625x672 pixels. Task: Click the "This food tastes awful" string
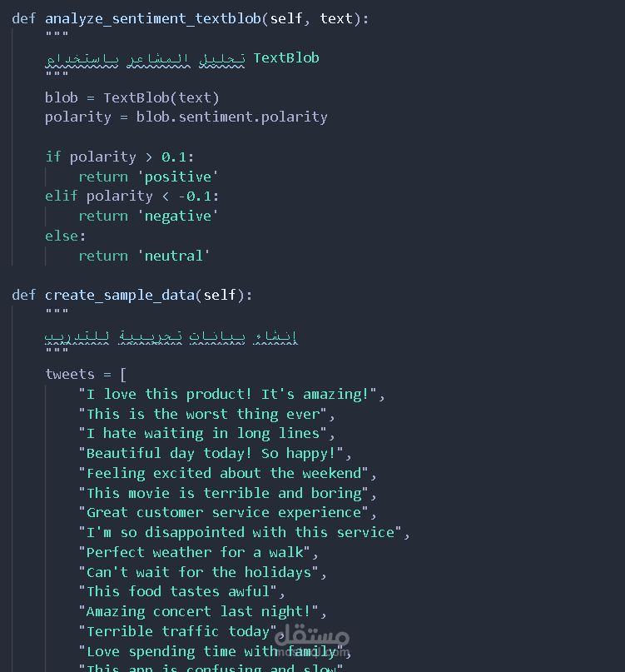pyautogui.click(x=181, y=591)
